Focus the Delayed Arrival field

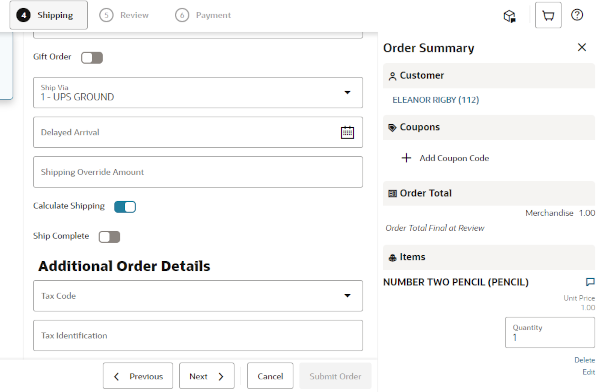click(x=198, y=132)
